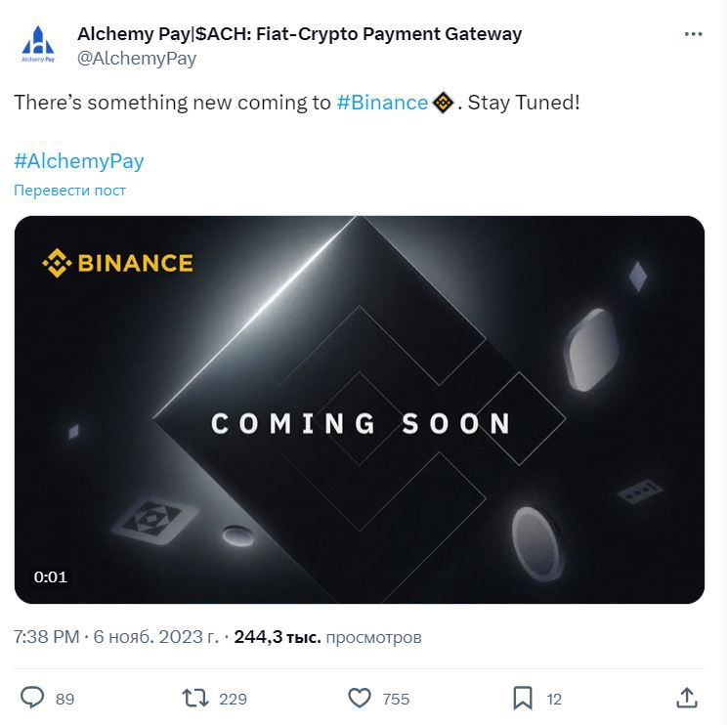Repost the tweet via the retweet icon
728x725 pixels.
pos(195,698)
